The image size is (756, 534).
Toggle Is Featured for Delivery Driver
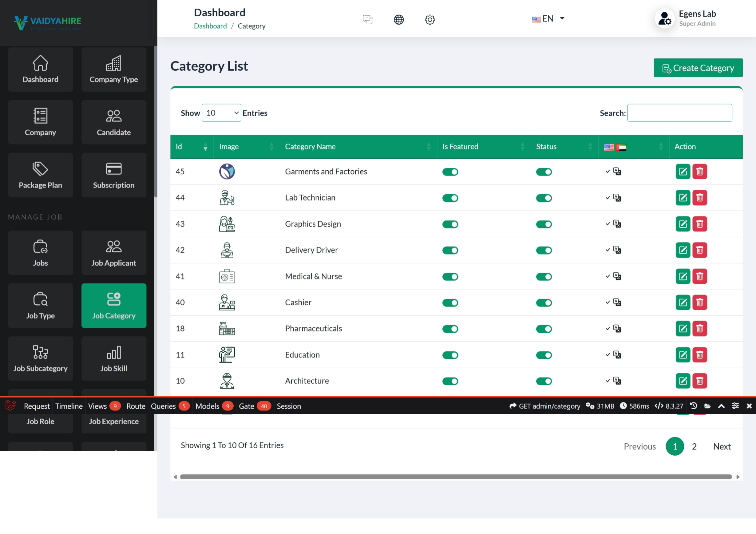450,250
